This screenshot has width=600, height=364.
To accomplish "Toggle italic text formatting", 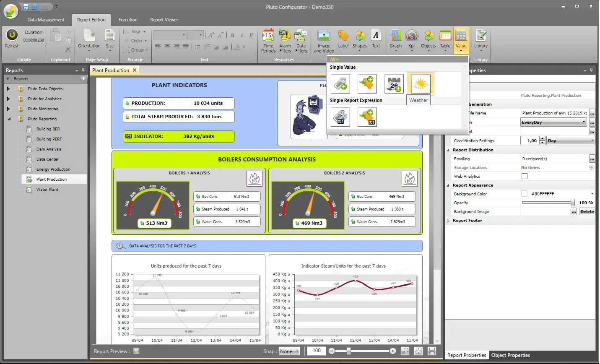I will (242, 35).
